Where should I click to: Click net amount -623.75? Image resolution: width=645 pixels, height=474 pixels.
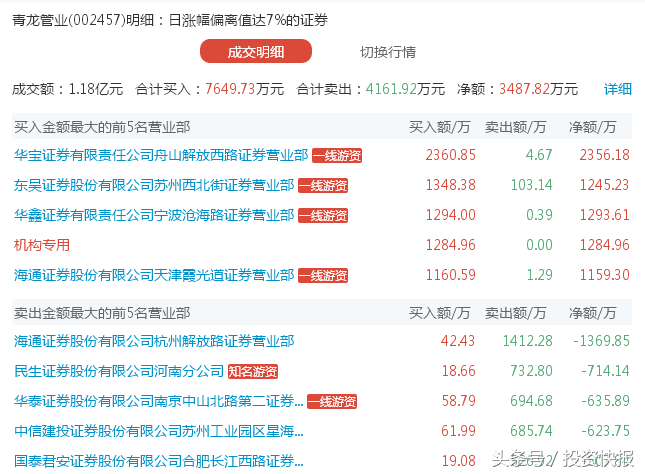[x=605, y=431]
